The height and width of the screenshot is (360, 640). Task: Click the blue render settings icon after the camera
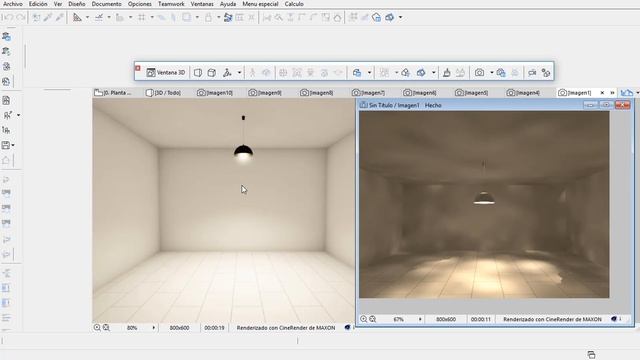pyautogui.click(x=501, y=73)
